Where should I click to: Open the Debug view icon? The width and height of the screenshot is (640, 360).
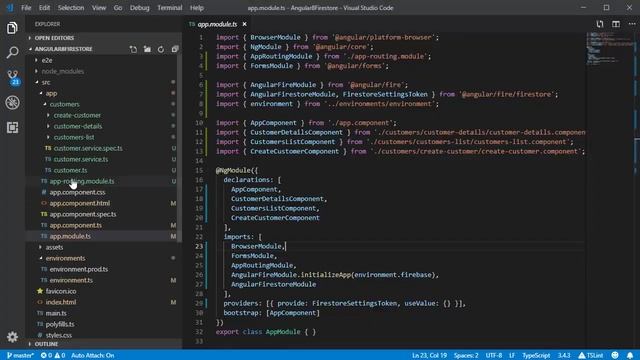click(12, 102)
